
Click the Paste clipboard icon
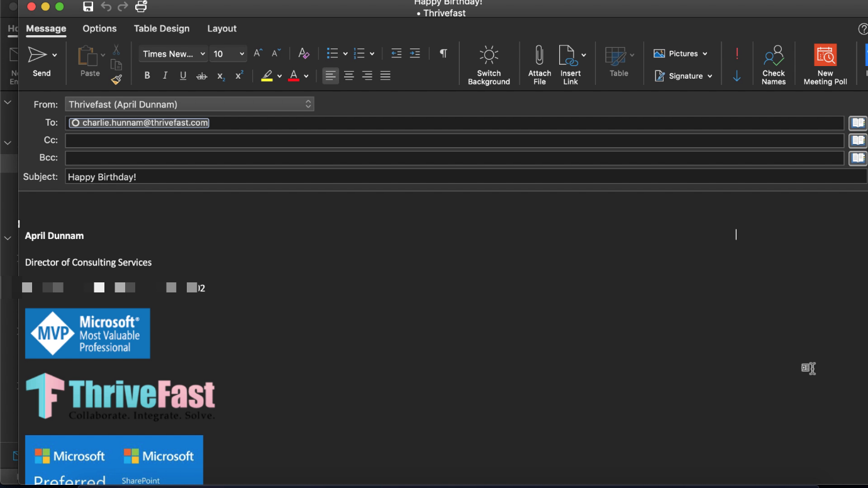point(87,56)
